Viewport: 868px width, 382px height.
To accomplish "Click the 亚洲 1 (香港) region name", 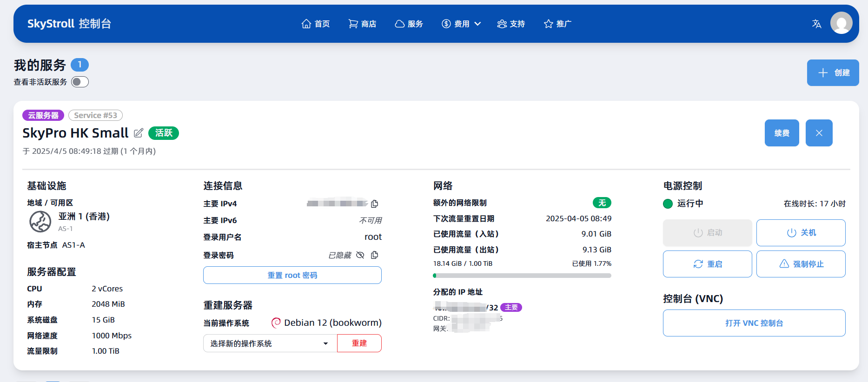I will 84,217.
